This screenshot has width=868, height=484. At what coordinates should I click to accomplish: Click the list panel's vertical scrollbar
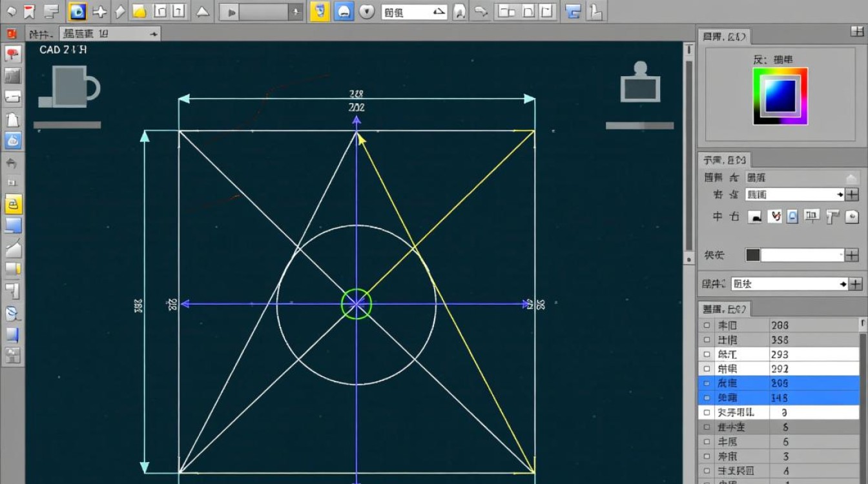pyautogui.click(x=863, y=400)
